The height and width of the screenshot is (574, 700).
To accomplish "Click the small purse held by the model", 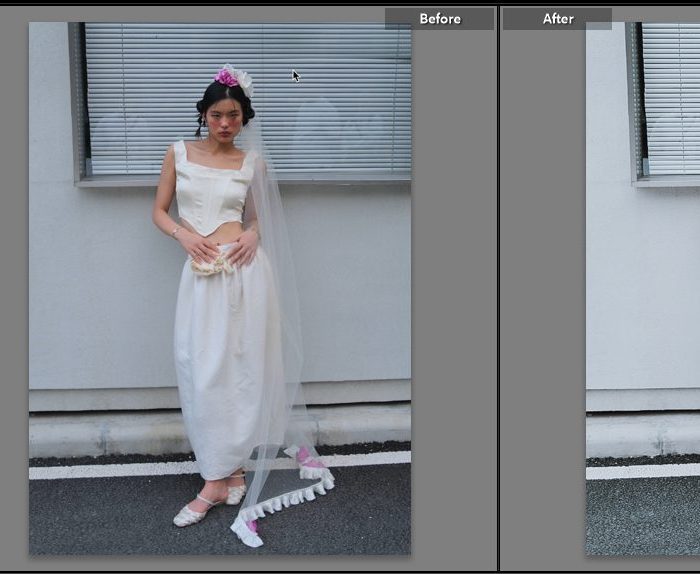I will pos(212,266).
